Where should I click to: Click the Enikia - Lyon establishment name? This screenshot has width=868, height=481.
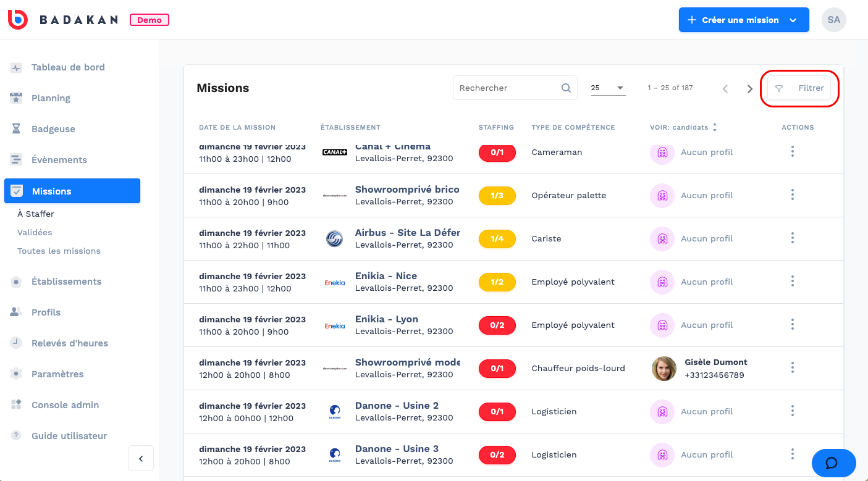coord(387,319)
